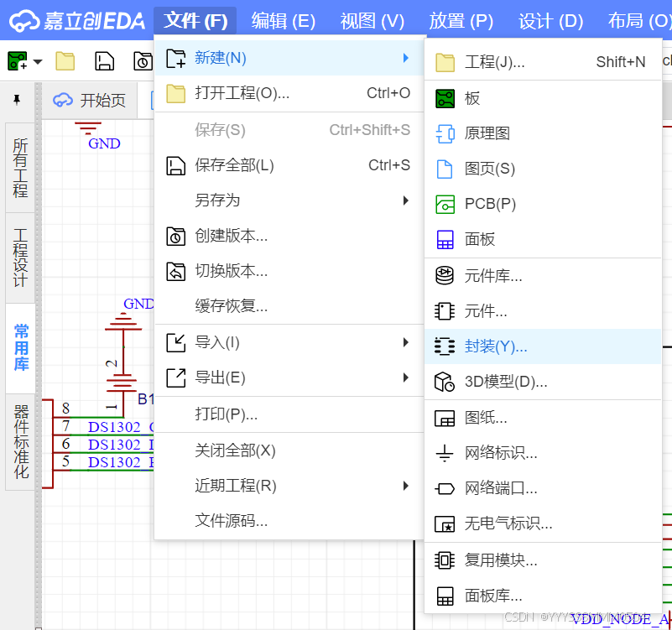The image size is (672, 630).
Task: Click the grid icon for 面板库...
Action: [x=445, y=596]
